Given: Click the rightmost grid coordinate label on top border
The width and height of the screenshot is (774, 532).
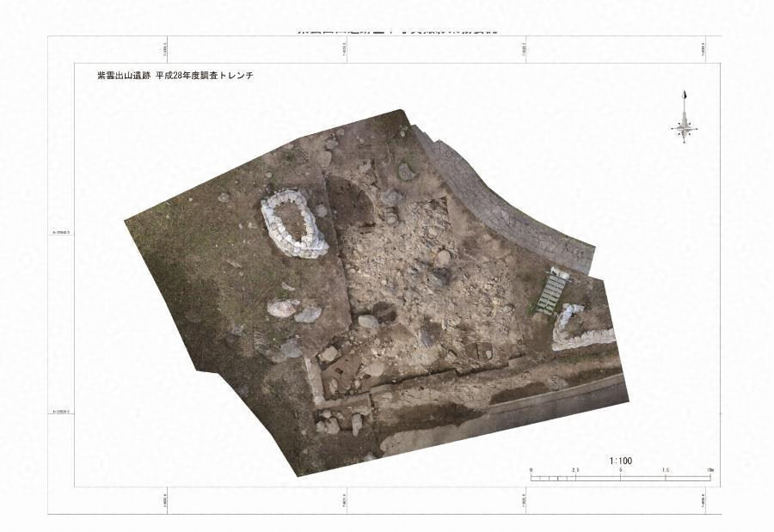Looking at the screenshot, I should (703, 51).
